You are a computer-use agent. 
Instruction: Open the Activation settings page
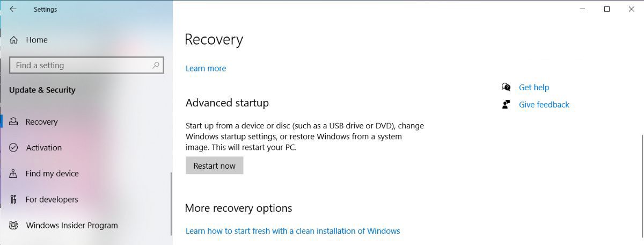click(x=43, y=148)
